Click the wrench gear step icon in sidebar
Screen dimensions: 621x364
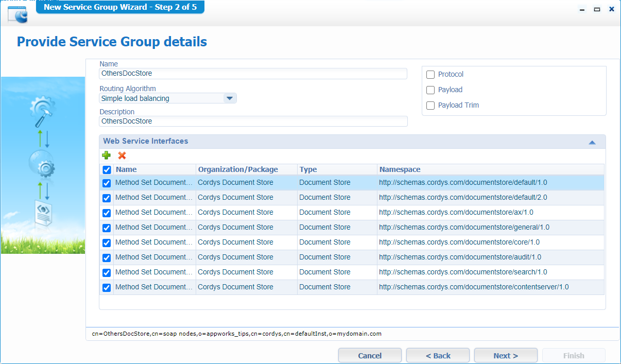[42, 111]
